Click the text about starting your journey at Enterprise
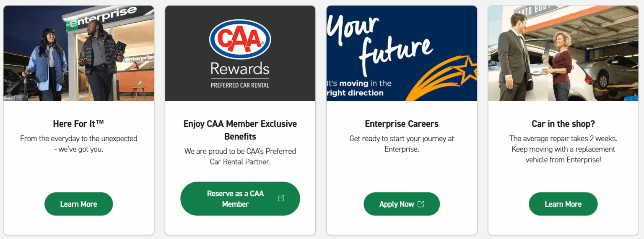644x239 pixels. (x=401, y=144)
